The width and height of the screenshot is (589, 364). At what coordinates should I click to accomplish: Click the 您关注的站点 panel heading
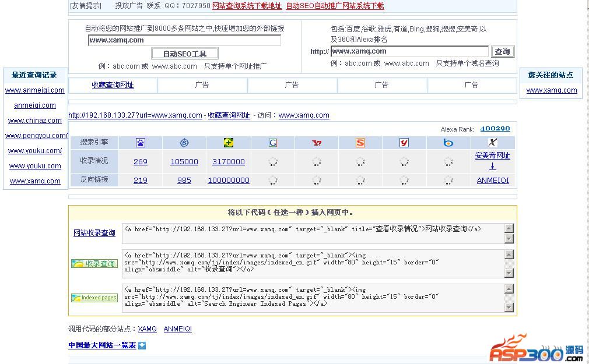(551, 75)
